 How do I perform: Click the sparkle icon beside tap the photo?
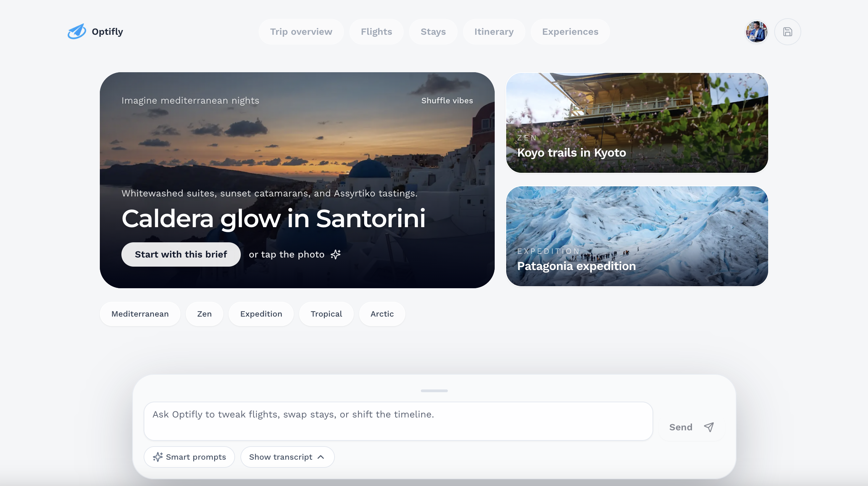point(336,254)
